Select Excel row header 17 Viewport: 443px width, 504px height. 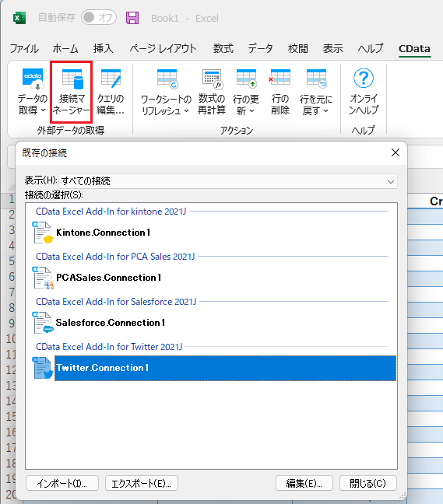tap(11, 448)
